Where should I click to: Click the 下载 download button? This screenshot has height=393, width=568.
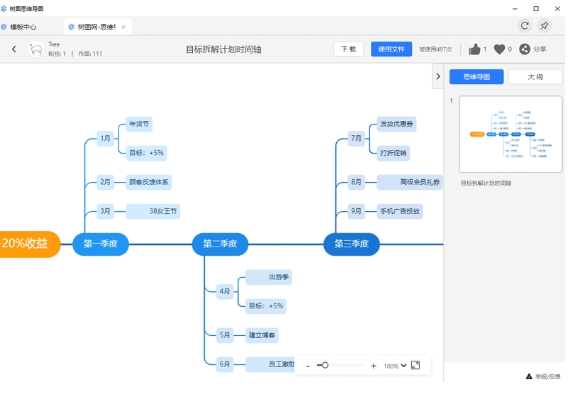(348, 49)
